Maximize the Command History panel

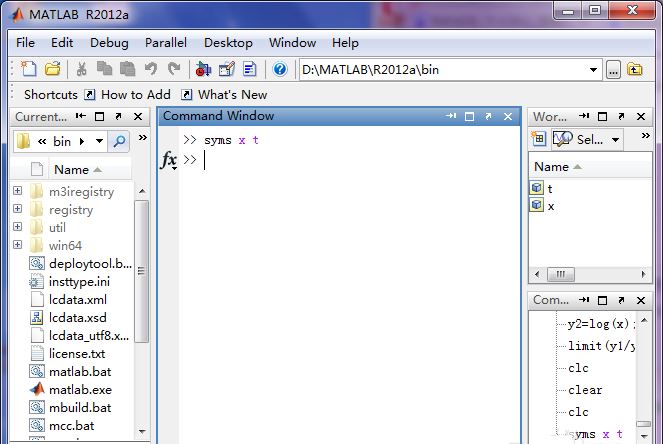click(x=603, y=300)
